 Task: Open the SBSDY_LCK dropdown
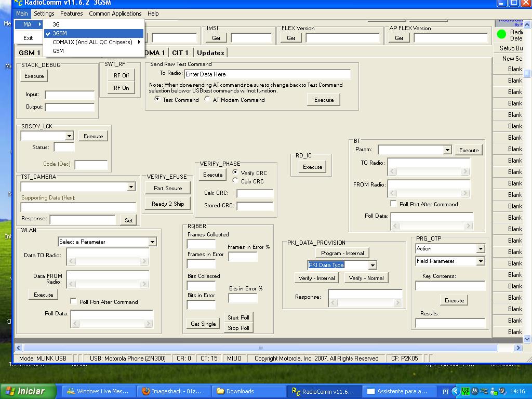69,136
